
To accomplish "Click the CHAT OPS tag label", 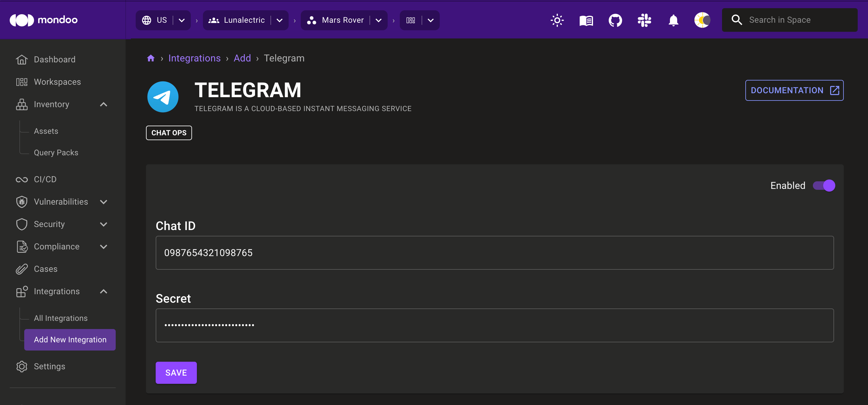I will 169,133.
